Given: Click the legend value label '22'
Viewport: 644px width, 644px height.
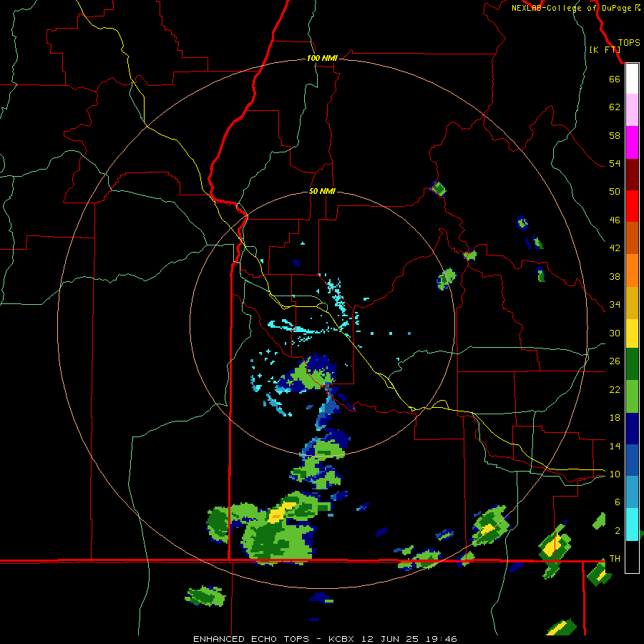Looking at the screenshot, I should point(615,389).
